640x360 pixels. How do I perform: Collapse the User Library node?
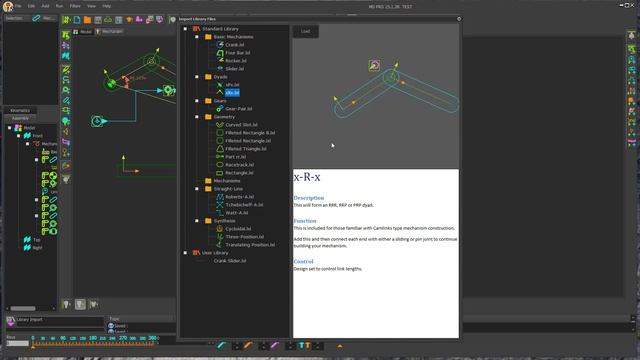tap(185, 253)
